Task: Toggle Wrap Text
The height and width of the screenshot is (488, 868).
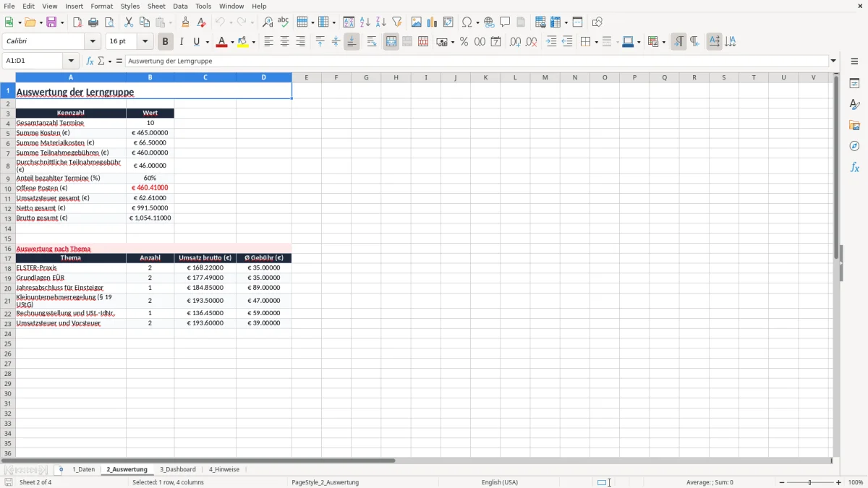Action: (x=372, y=42)
